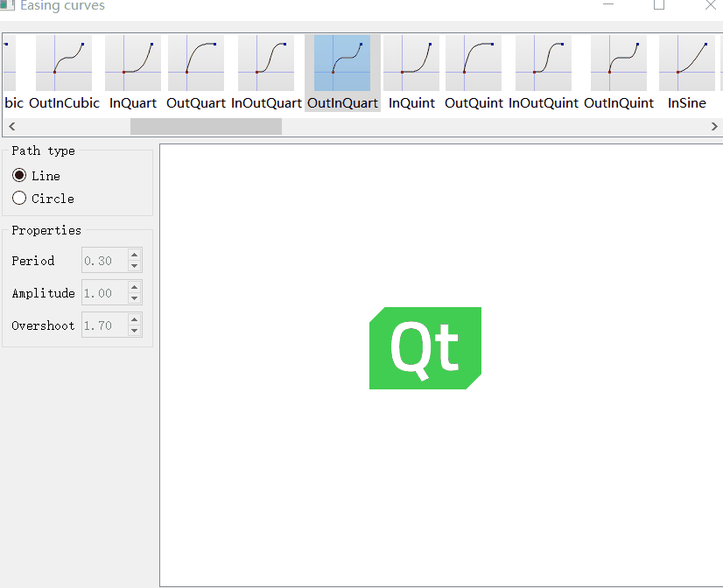This screenshot has height=588, width=723.
Task: Choose the InSine easing curve icon
Action: [687, 63]
